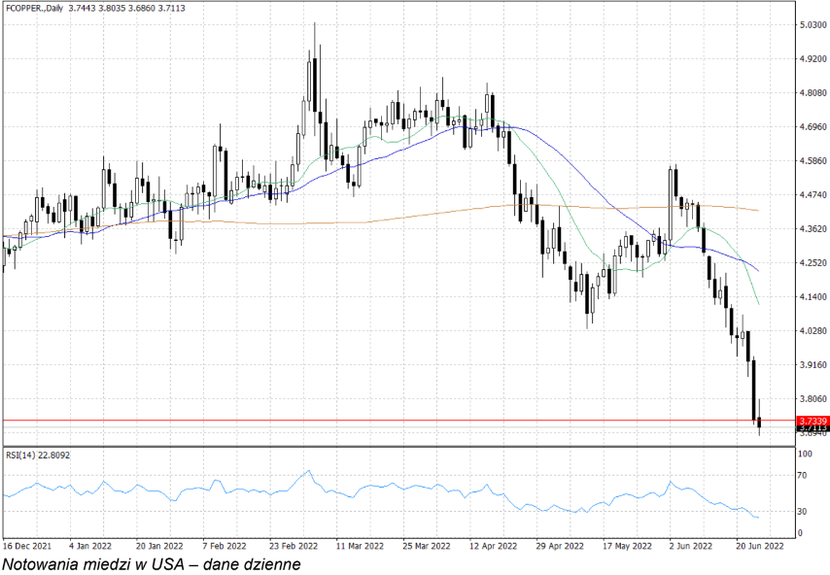Click the last candle at chart bottom right

coord(759,425)
